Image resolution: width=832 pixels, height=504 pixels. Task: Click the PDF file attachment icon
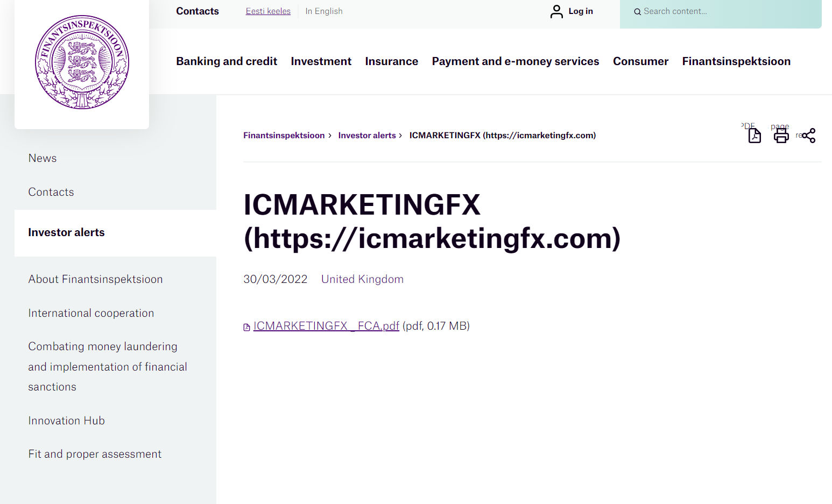coord(247,327)
